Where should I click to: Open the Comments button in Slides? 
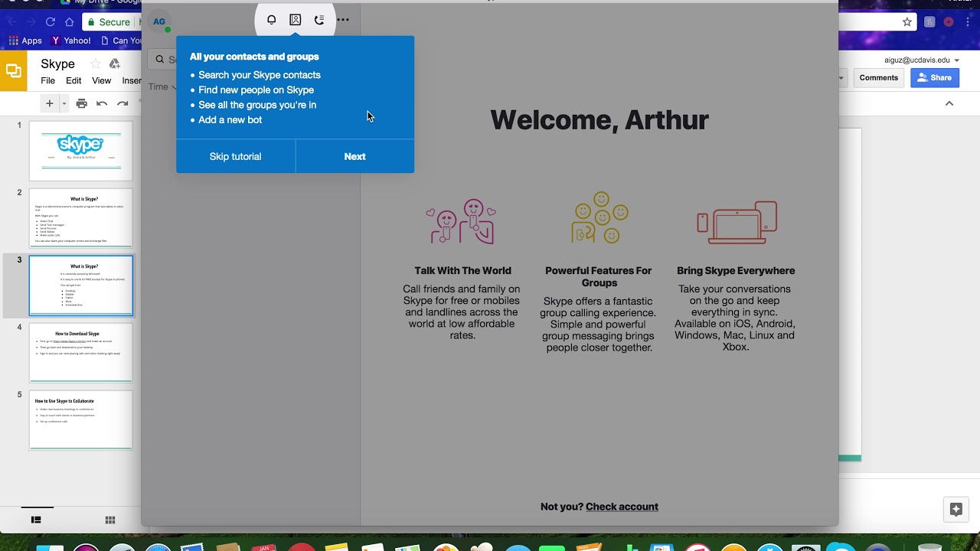[x=878, y=77]
